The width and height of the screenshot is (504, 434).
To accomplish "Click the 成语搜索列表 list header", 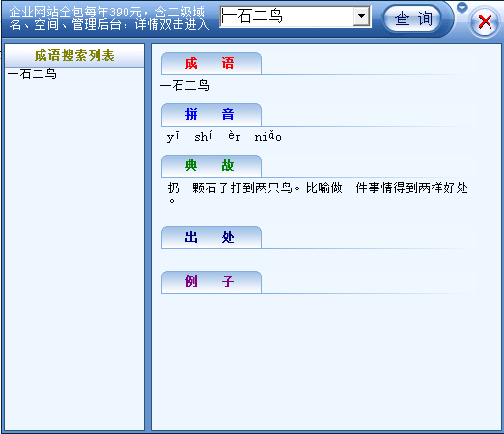I will pyautogui.click(x=74, y=56).
